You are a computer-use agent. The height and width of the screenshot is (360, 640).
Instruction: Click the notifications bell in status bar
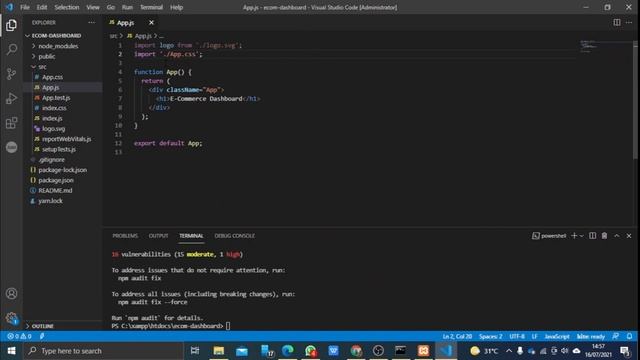tap(629, 336)
